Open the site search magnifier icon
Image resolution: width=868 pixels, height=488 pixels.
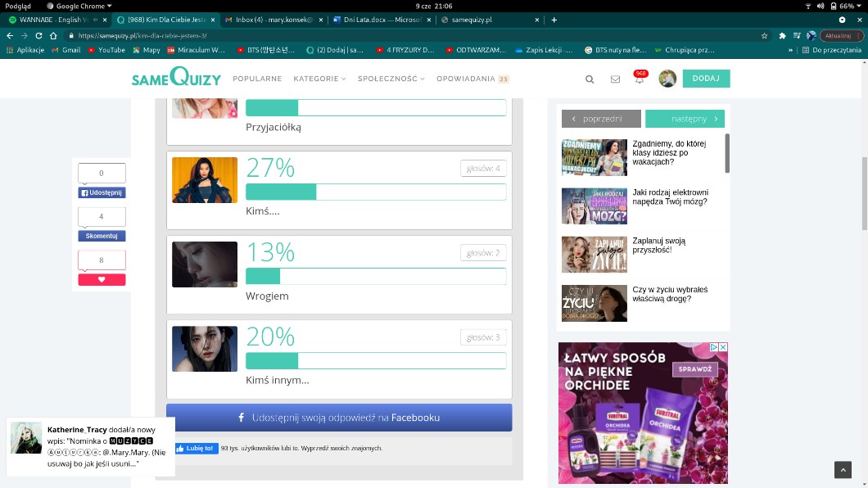click(590, 79)
